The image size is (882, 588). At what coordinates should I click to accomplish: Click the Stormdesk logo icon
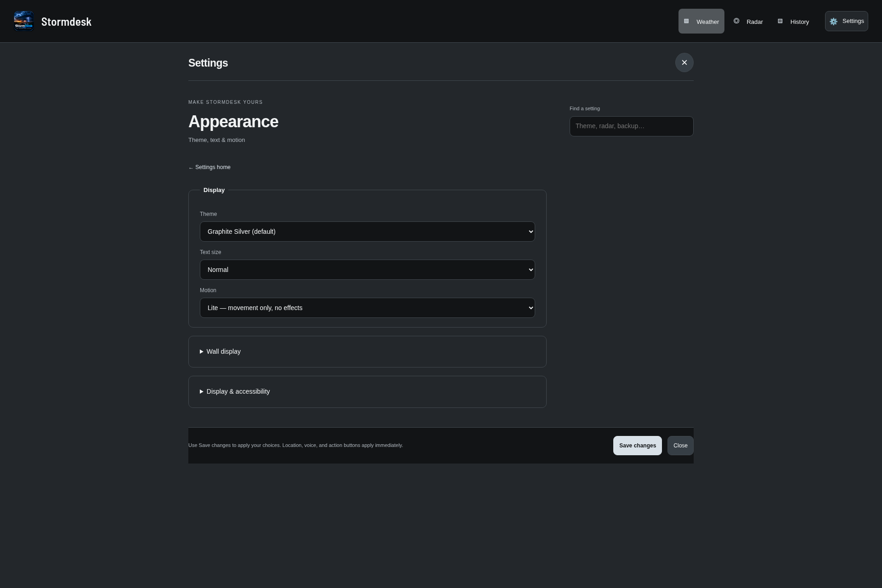point(24,21)
